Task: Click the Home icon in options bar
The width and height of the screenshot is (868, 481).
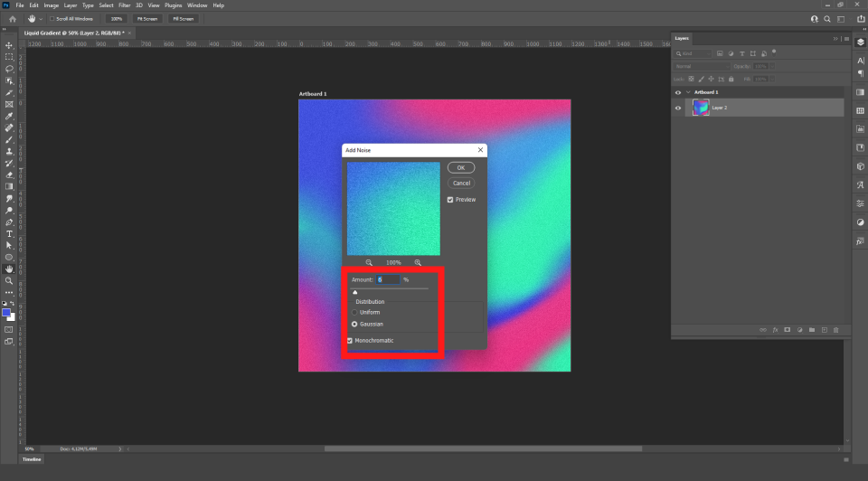Action: point(12,19)
